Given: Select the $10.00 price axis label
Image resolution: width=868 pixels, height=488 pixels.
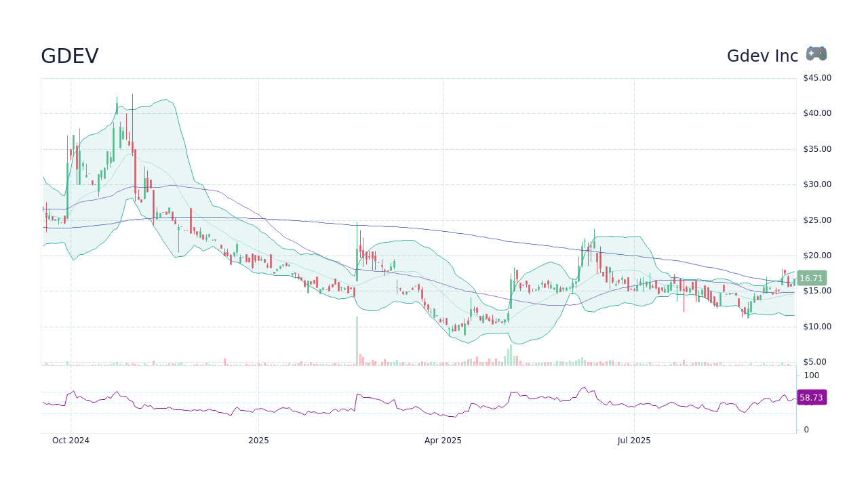Looking at the screenshot, I should click(x=817, y=327).
